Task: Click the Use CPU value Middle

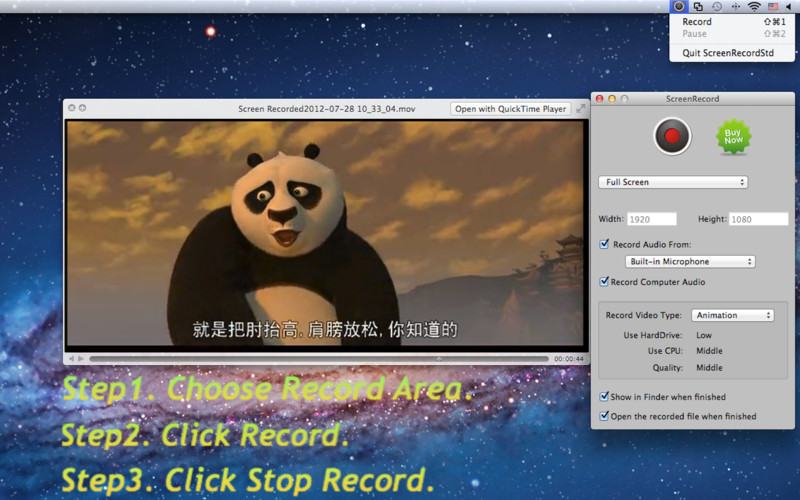Action: [x=709, y=351]
